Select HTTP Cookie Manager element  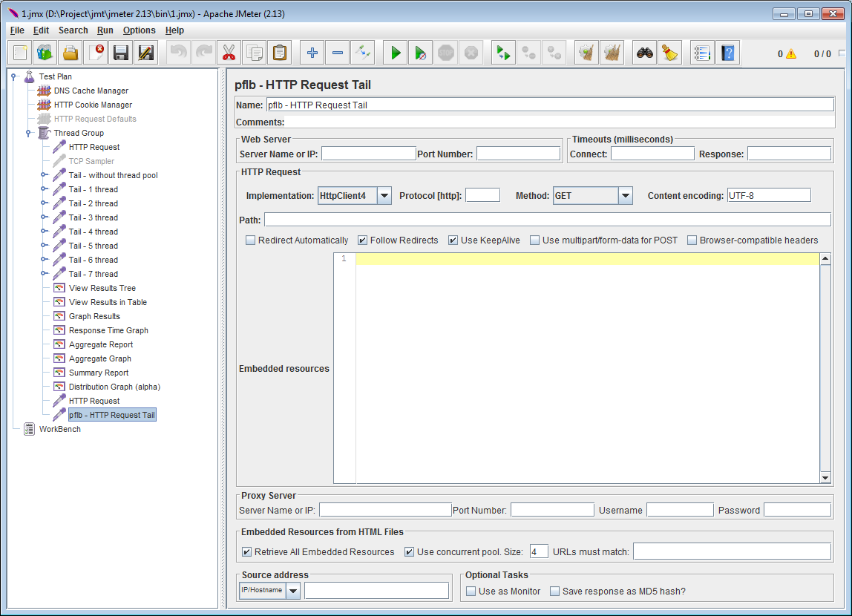(x=93, y=105)
